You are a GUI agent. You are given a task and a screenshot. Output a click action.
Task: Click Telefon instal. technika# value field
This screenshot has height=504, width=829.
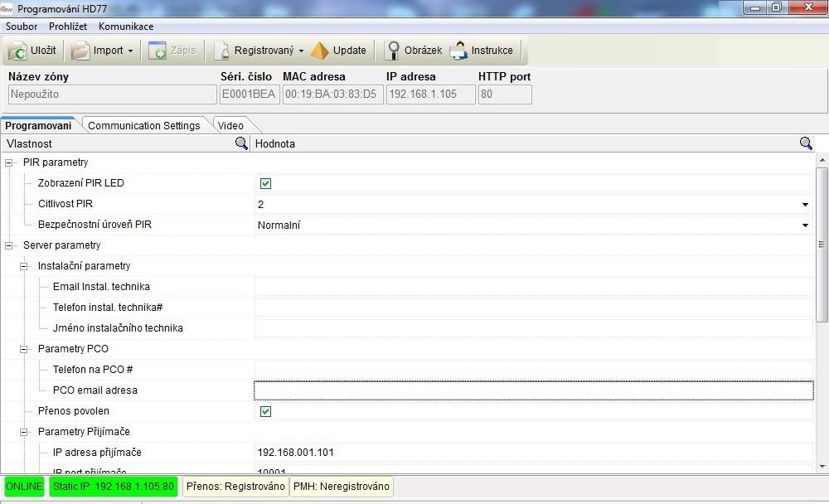pyautogui.click(x=533, y=308)
